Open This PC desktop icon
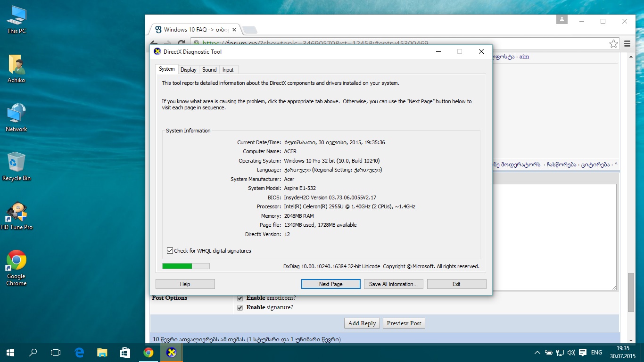This screenshot has height=362, width=644. pyautogui.click(x=17, y=20)
